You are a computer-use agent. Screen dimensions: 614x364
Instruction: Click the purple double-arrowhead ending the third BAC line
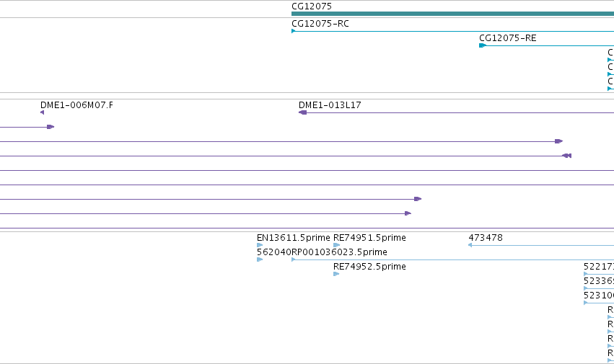(567, 156)
